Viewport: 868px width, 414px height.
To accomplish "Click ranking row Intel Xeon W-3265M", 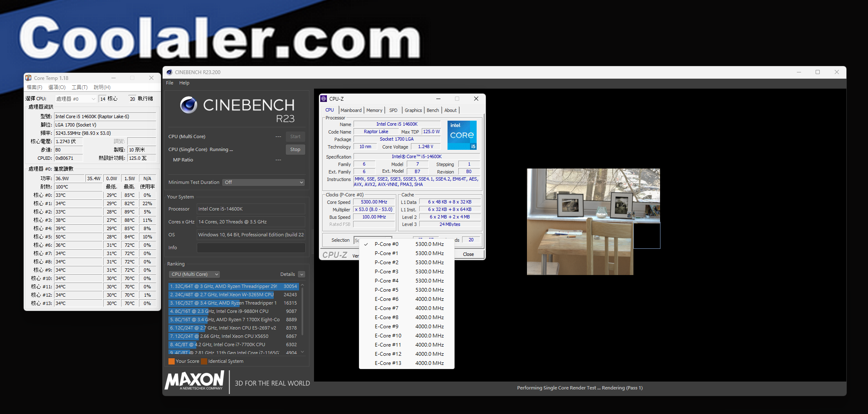I will tap(233, 295).
